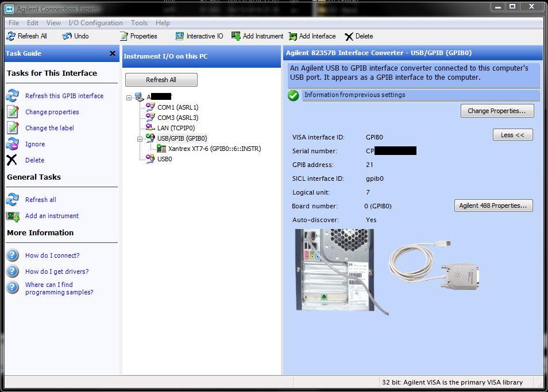Viewport: 548px width, 392px height.
Task: Click the Ignore task icon
Action: (13, 144)
